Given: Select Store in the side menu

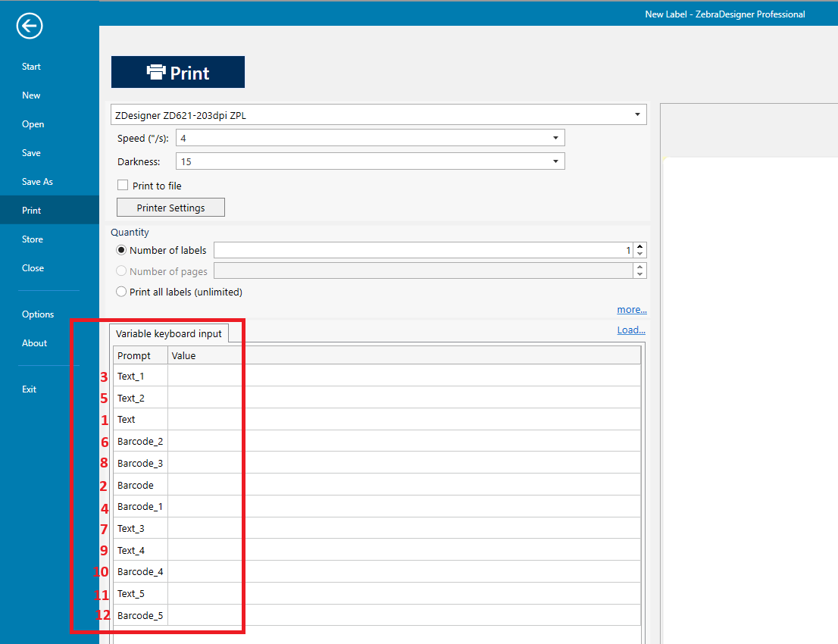Looking at the screenshot, I should tap(33, 239).
